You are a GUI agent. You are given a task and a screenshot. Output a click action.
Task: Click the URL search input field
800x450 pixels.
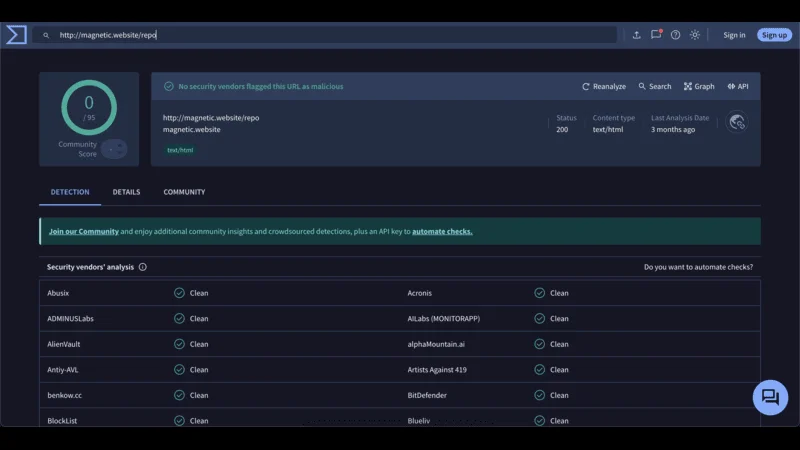click(330, 35)
